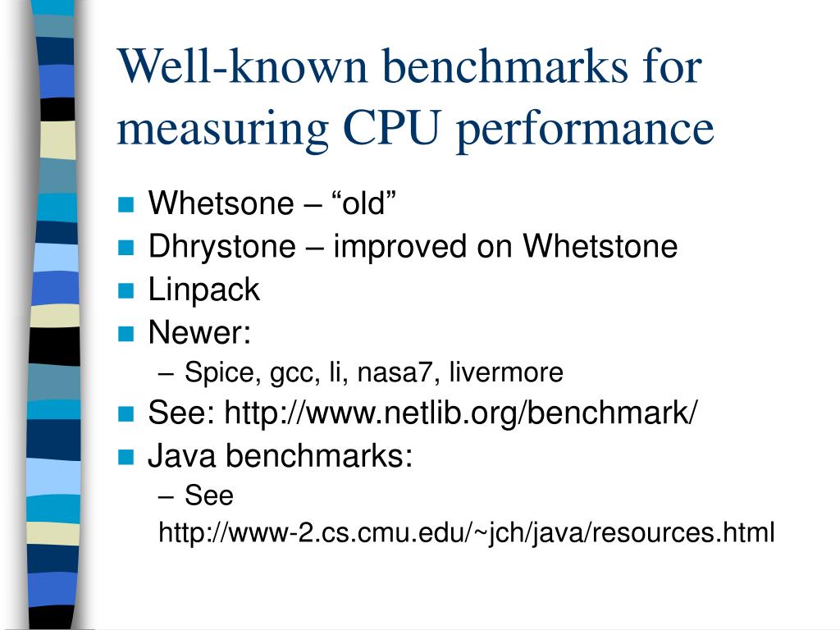This screenshot has width=840, height=630.
Task: Select the title line measuring CPU performance
Action: click(x=416, y=129)
